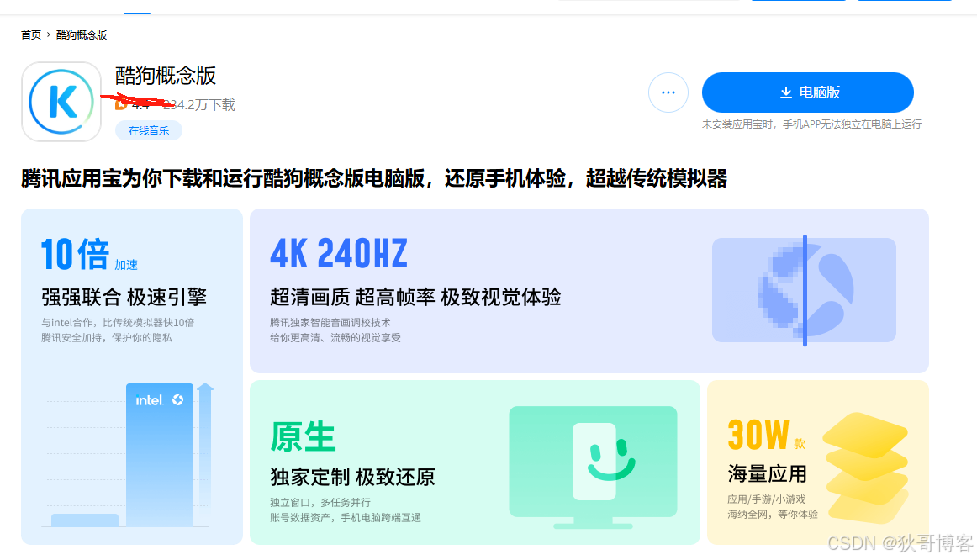977x560 pixels.
Task: Click text 强强联合 极速引擎
Action: 124,297
